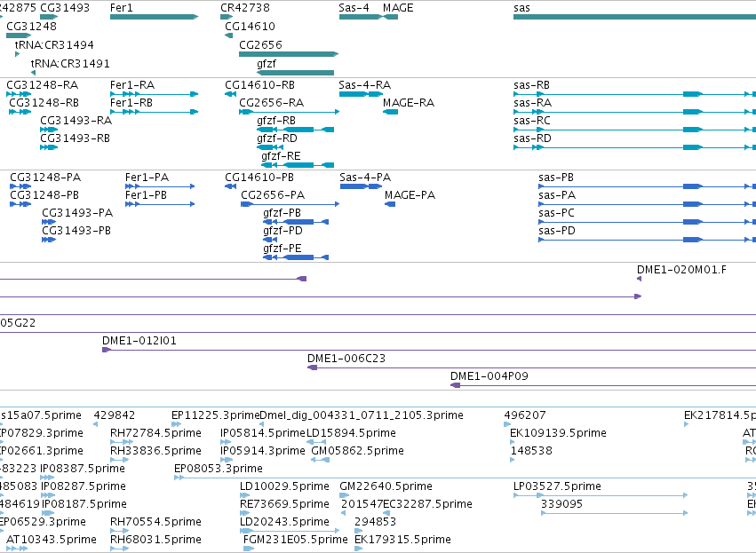Viewport: 756px width, 553px height.
Task: Select the CG31248-RA transcript glyph
Action: pos(19,94)
